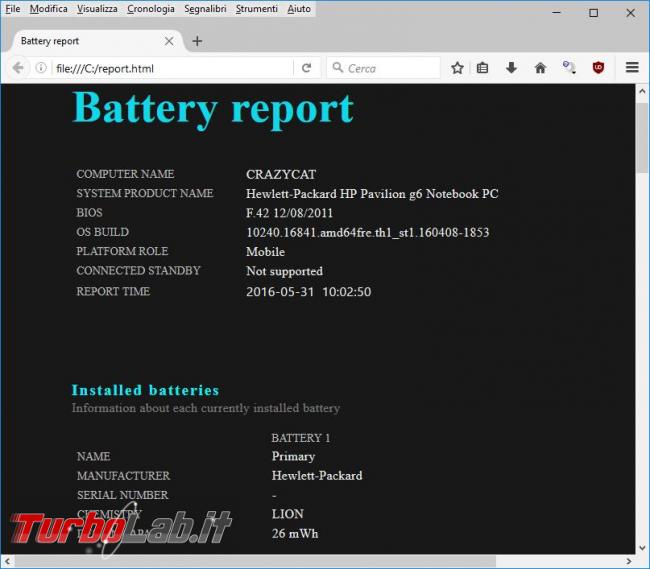Click the 26 mWh capacity value
This screenshot has width=650, height=569.
click(295, 534)
